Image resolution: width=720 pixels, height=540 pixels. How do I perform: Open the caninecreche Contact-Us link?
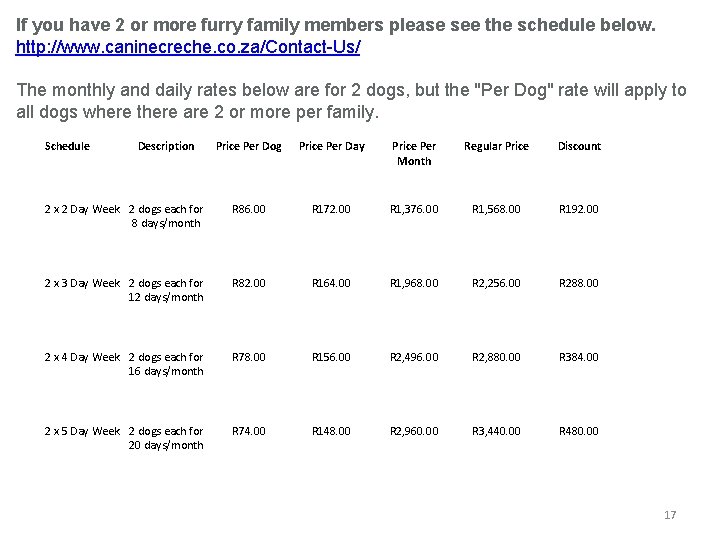pos(188,47)
